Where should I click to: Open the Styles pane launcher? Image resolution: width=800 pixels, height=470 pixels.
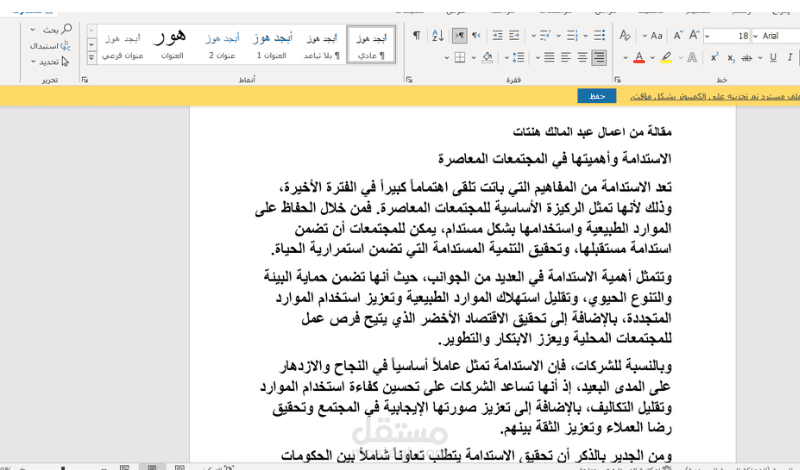point(85,80)
